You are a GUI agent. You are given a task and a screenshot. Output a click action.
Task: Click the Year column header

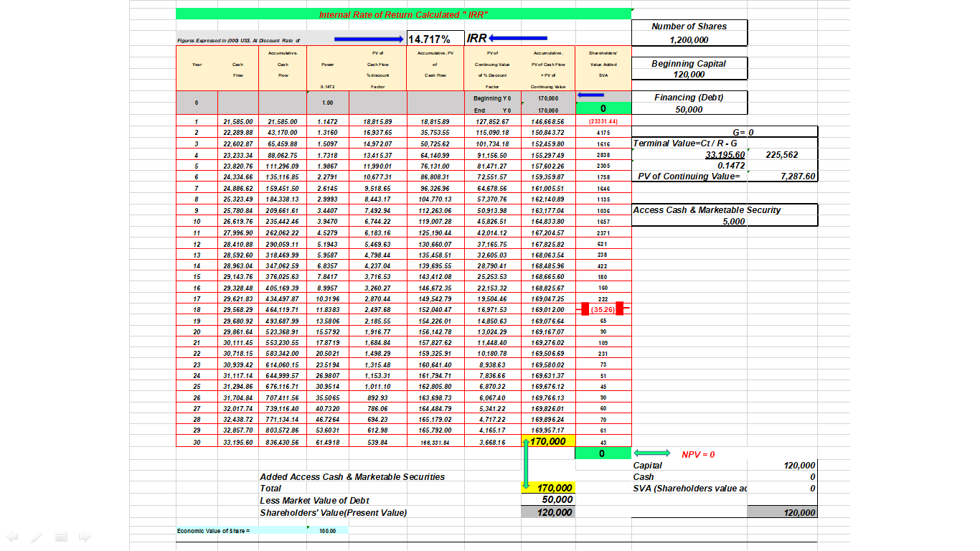coord(197,65)
